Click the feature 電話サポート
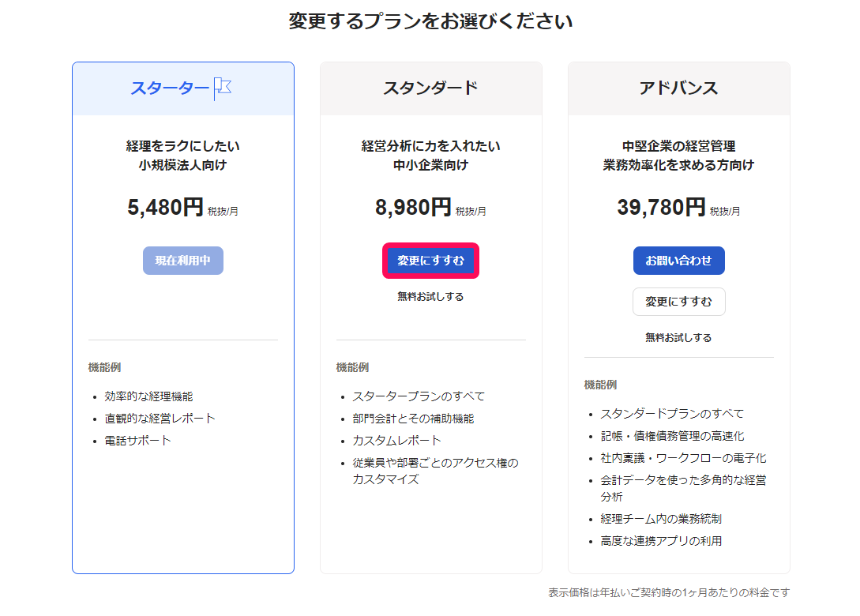This screenshot has width=860, height=616. [137, 441]
